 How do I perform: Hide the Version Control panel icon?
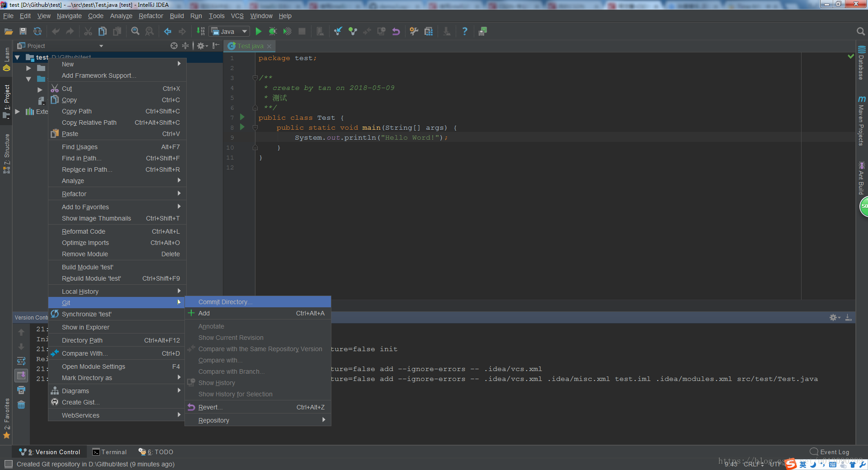click(x=849, y=318)
